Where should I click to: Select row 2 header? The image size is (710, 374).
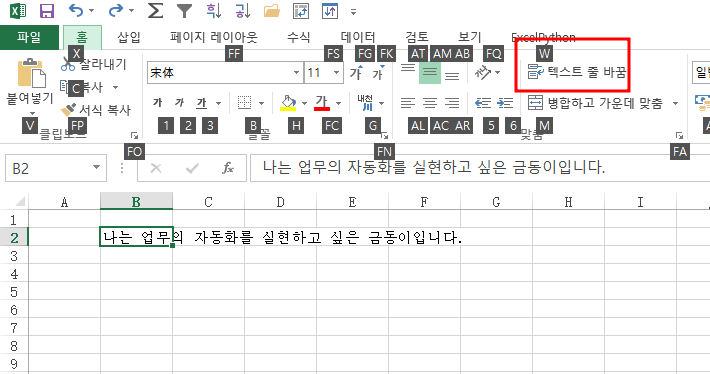pyautogui.click(x=14, y=237)
